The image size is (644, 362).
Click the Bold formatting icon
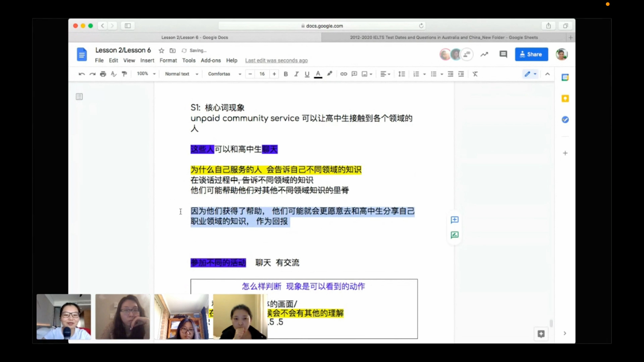[x=285, y=73]
